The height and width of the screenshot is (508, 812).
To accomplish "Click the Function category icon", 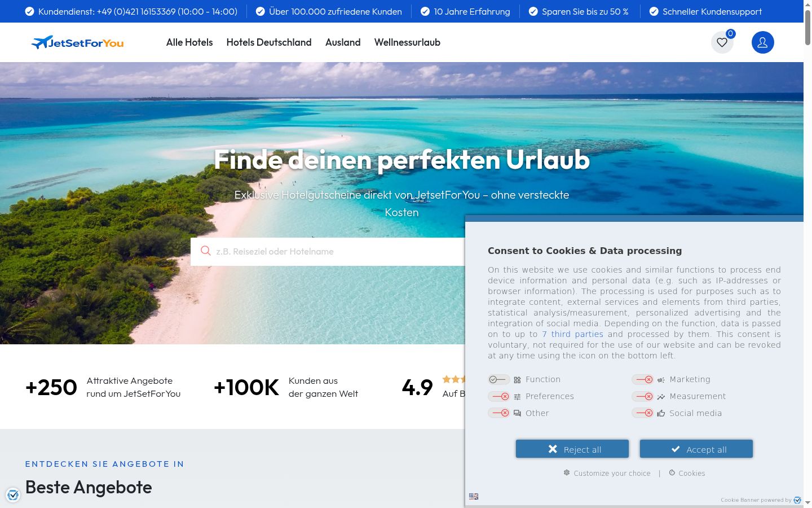I will 517,380.
